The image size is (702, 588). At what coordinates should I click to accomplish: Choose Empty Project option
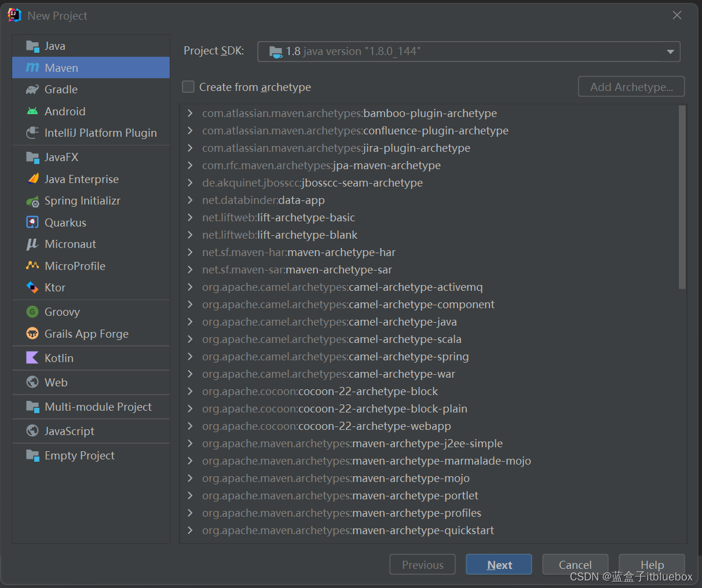click(x=91, y=455)
